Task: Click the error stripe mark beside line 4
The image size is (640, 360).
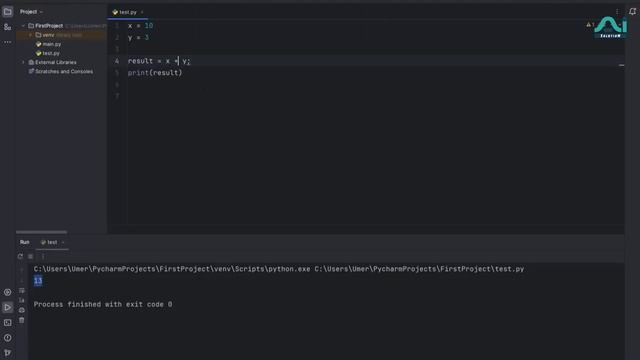Action: point(621,65)
